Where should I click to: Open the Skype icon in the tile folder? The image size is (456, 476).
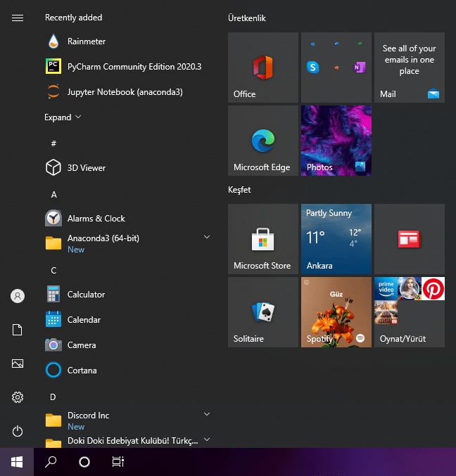coord(313,67)
